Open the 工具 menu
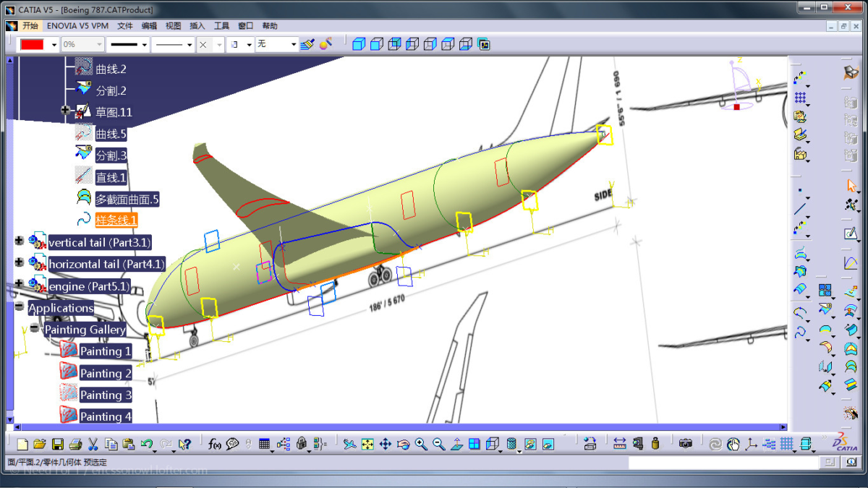 point(221,26)
